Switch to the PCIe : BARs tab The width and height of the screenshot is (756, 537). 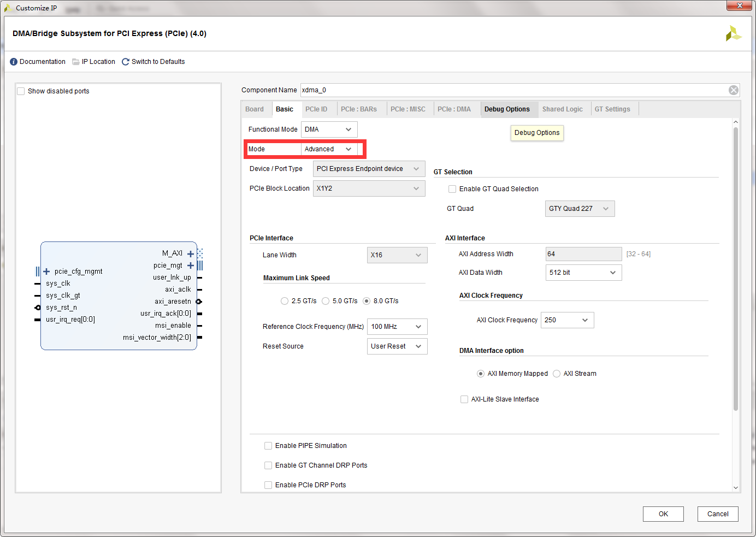(359, 109)
